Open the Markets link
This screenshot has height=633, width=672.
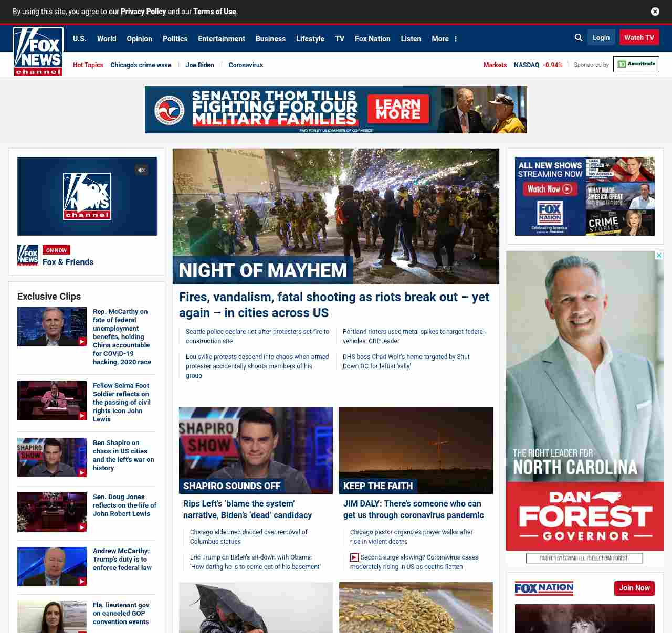coord(495,65)
